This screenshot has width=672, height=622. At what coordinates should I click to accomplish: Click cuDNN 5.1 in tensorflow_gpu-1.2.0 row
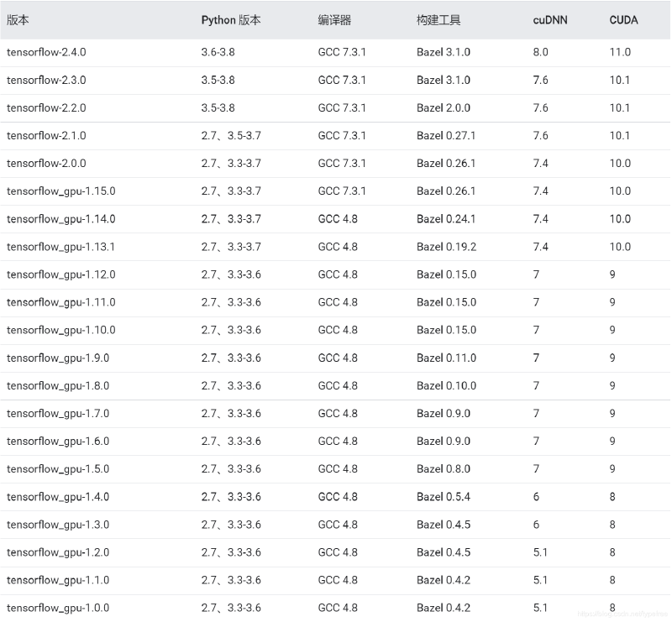pyautogui.click(x=540, y=552)
